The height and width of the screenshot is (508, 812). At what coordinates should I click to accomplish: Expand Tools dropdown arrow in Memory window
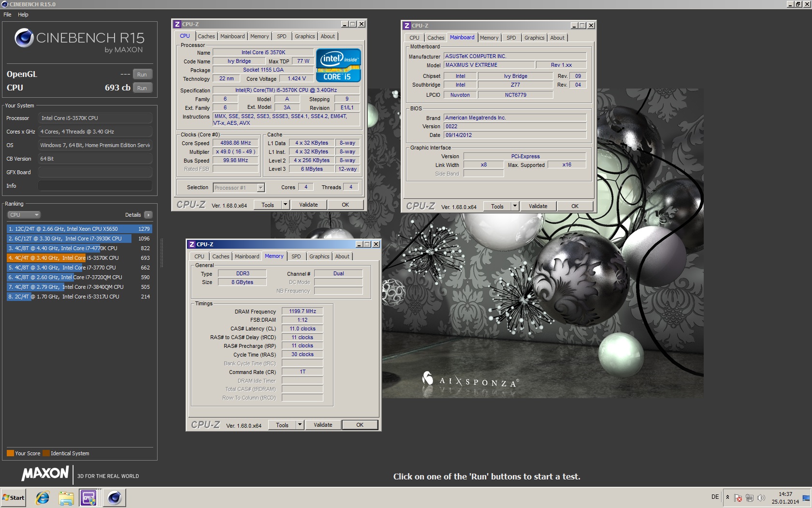(300, 425)
